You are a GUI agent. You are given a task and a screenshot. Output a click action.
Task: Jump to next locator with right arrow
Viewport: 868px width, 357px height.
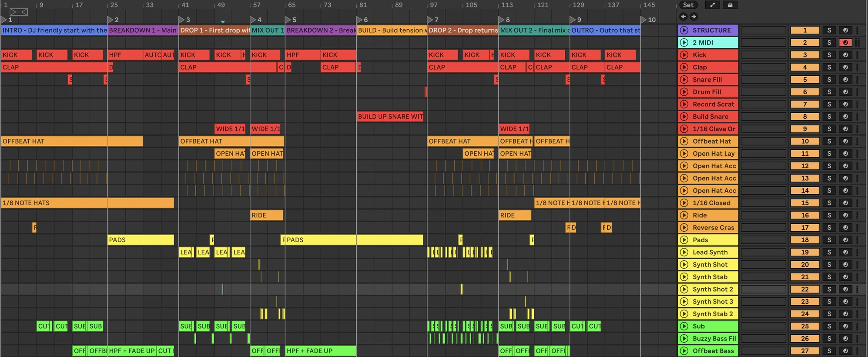(x=694, y=17)
